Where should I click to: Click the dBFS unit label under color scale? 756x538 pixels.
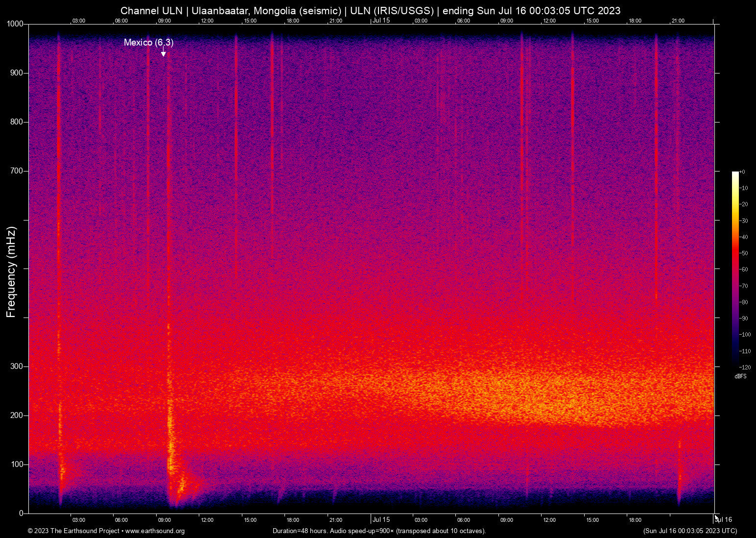(740, 376)
